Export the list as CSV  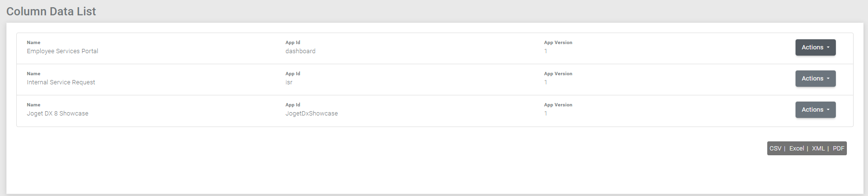[775, 149]
